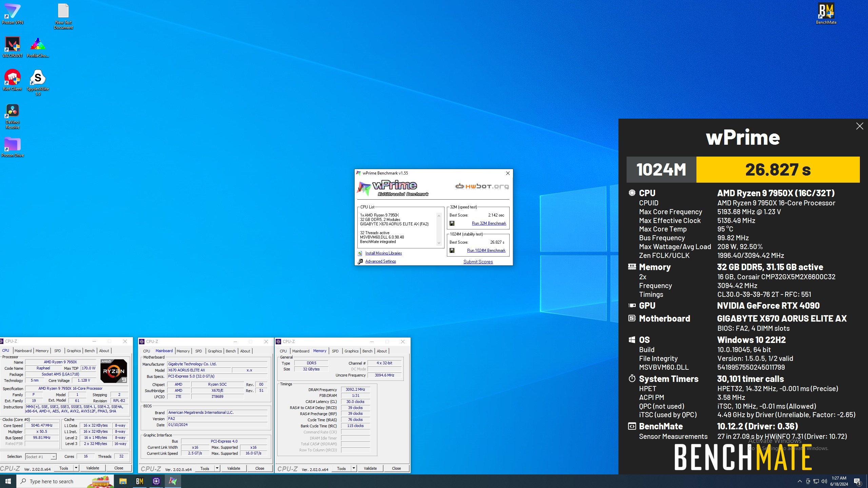Click the AMD Ryzen 9 7950X name field
Image resolution: width=868 pixels, height=488 pixels.
coord(60,362)
